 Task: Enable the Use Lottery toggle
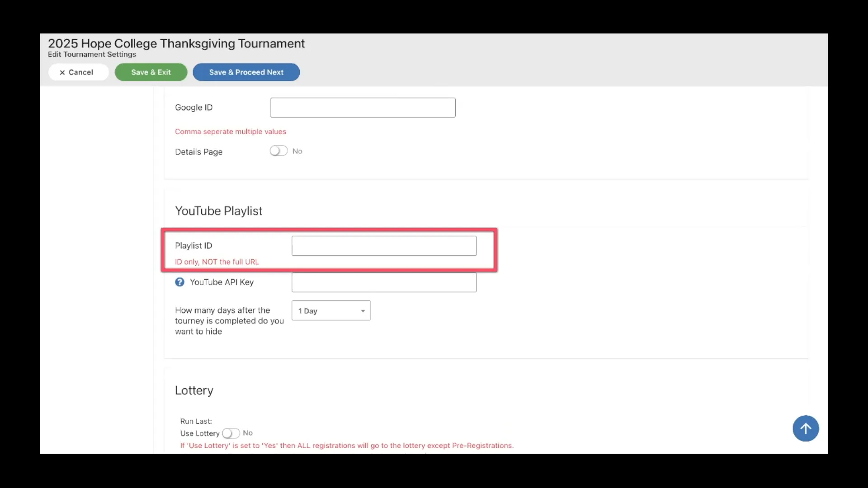pos(231,433)
